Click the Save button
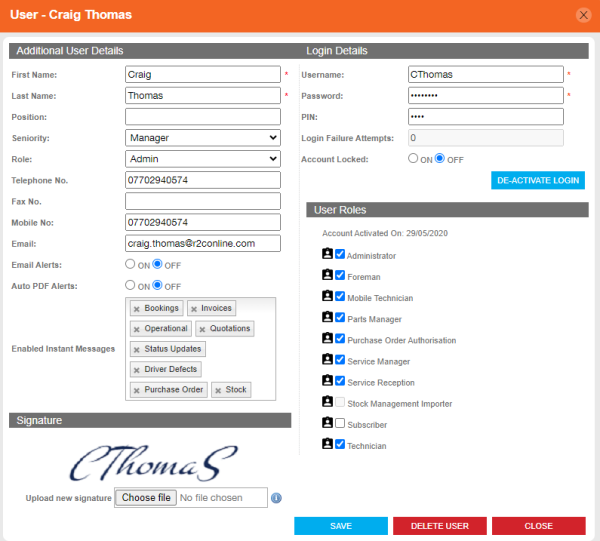600x541 pixels. tap(340, 526)
